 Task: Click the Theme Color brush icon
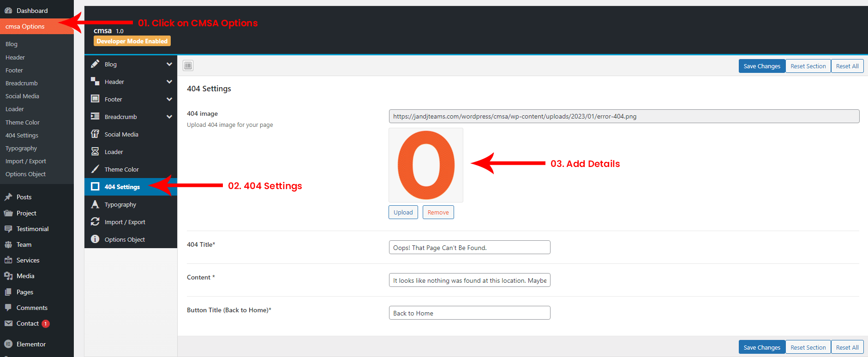click(x=95, y=169)
